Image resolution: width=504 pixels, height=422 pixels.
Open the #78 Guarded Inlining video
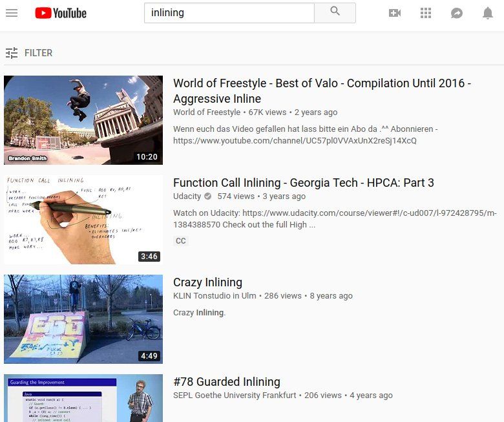click(x=227, y=381)
